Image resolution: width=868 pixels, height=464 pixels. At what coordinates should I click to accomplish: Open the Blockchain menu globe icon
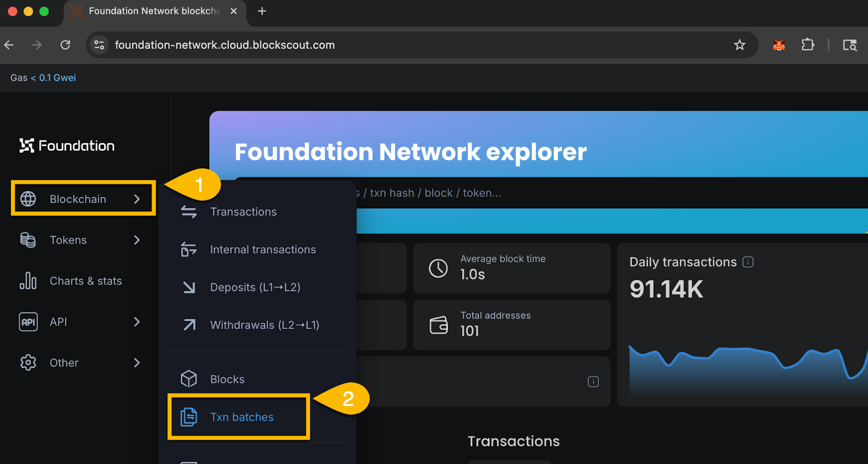pos(28,199)
